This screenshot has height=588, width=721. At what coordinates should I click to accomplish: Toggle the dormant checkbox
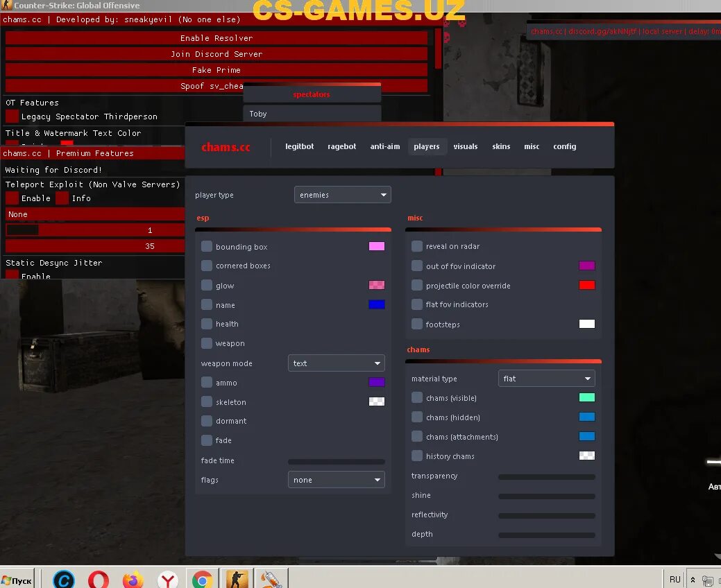(207, 421)
